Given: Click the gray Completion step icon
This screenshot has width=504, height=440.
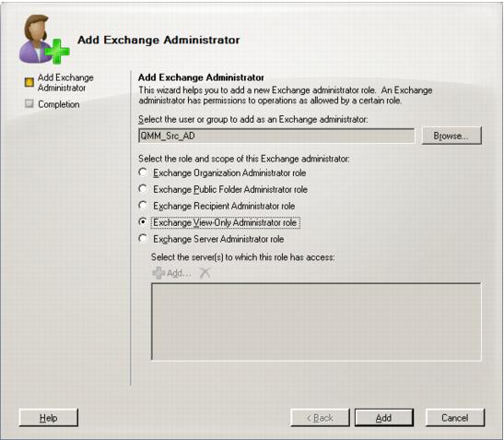Looking at the screenshot, I should tap(29, 103).
